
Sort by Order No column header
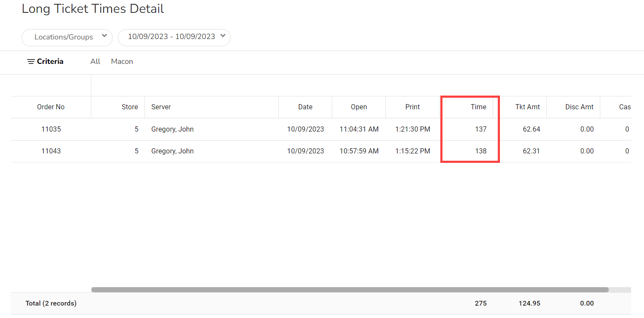[x=51, y=107]
